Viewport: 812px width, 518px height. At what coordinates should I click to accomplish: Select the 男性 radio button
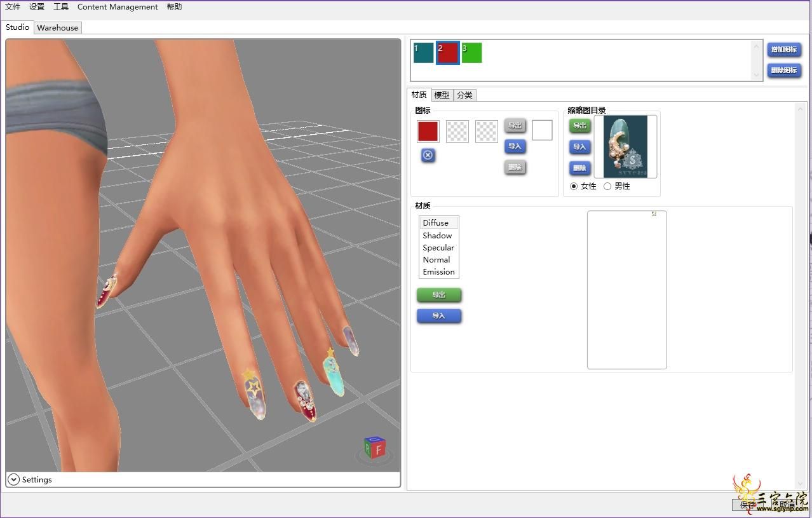point(607,186)
